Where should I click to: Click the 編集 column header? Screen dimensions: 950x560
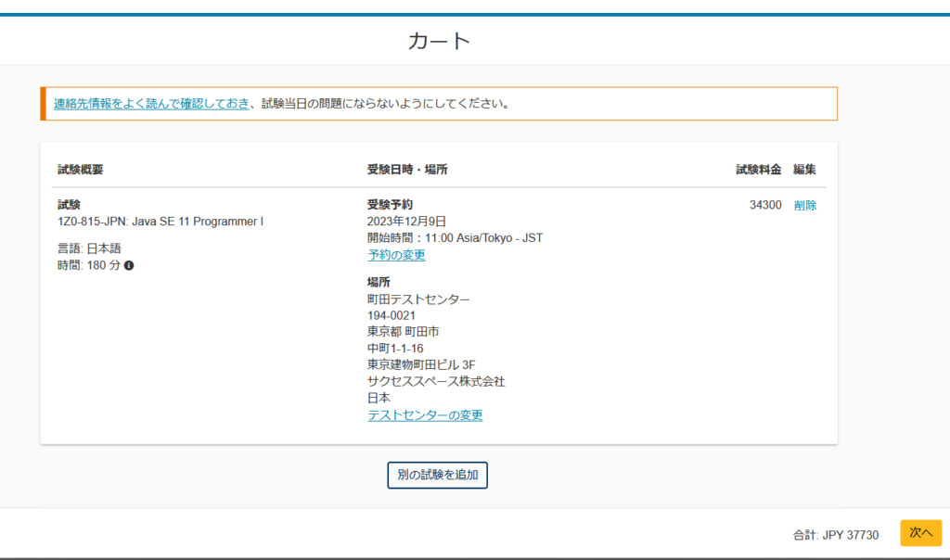click(804, 170)
